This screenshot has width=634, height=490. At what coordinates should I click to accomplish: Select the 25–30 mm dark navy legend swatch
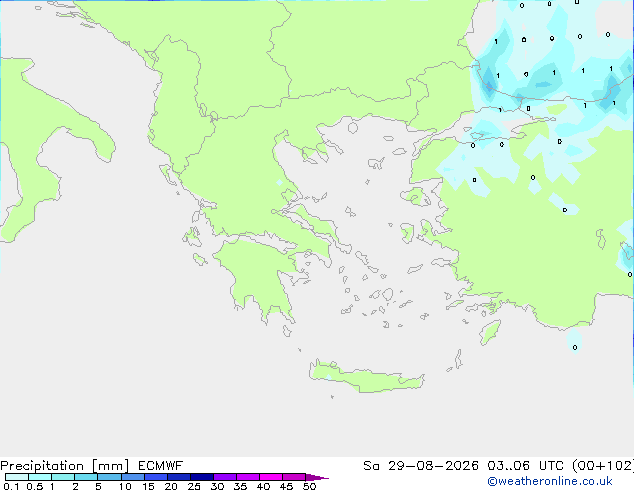[202, 477]
